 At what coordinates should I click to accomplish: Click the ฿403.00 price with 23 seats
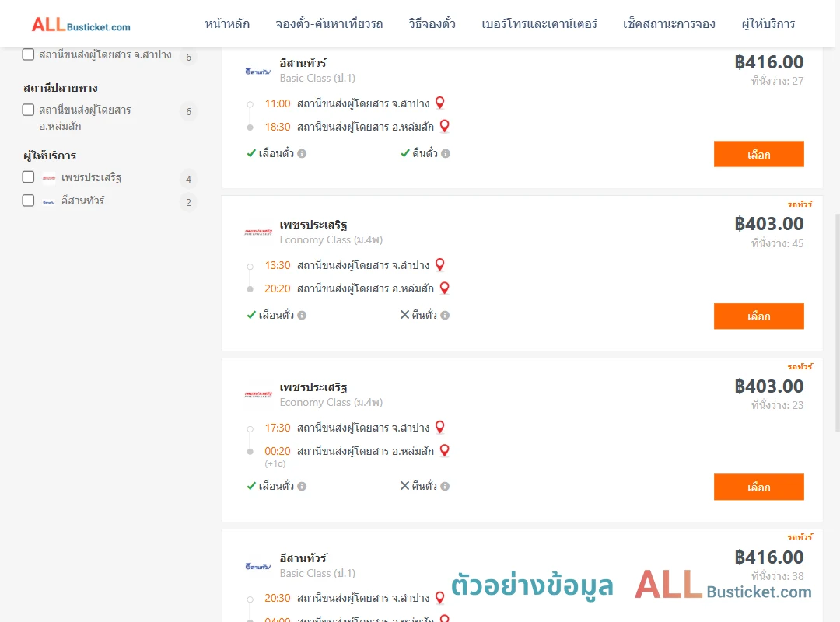pyautogui.click(x=768, y=386)
